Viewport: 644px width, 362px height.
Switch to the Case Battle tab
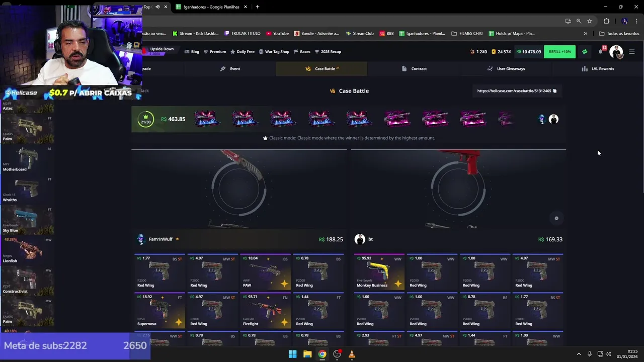coord(322,69)
